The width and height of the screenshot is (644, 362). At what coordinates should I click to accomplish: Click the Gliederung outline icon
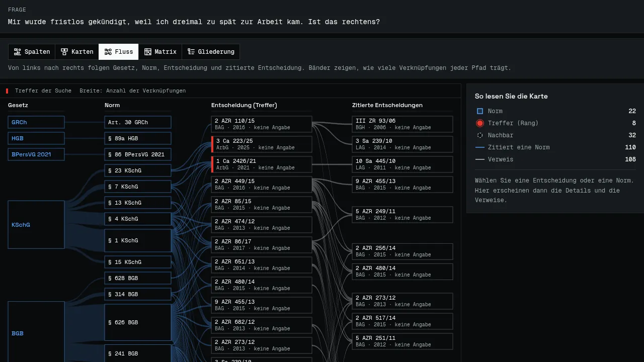191,52
